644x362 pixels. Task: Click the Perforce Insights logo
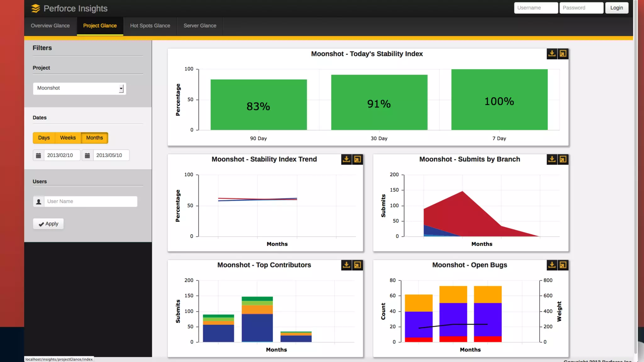click(x=36, y=8)
